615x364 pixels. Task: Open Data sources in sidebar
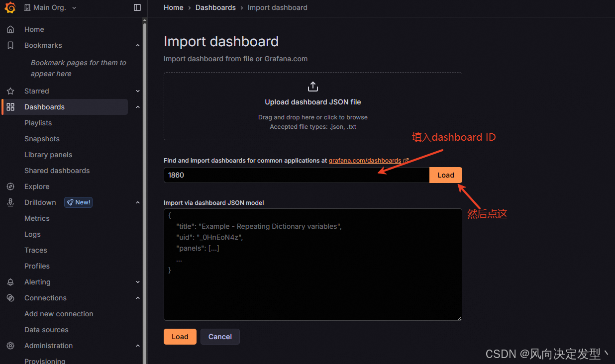[46, 330]
